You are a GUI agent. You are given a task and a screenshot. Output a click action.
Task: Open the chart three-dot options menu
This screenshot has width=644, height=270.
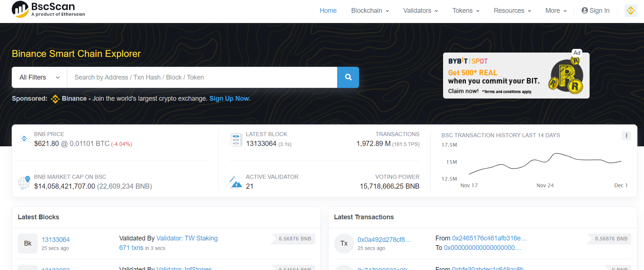626,136
